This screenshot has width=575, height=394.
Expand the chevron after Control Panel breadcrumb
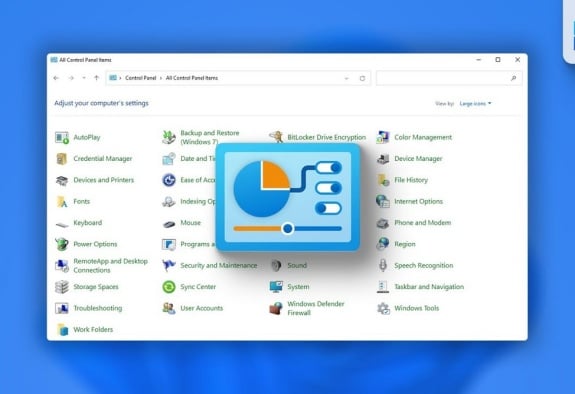point(161,78)
